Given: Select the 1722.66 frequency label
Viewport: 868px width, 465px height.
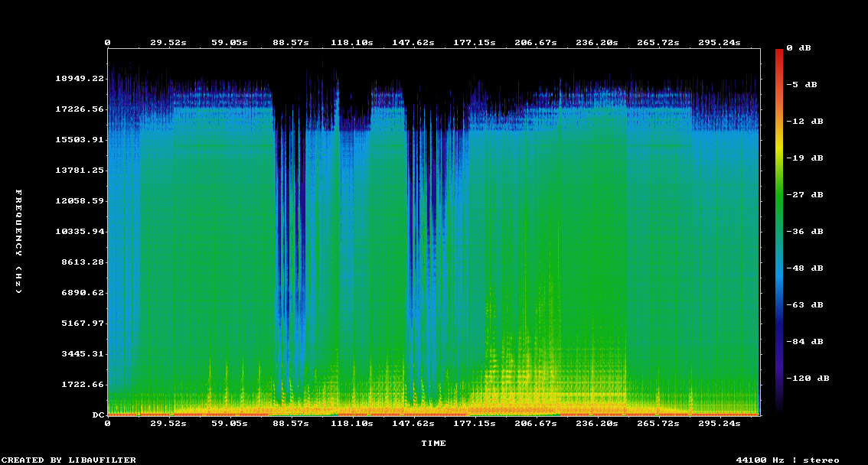Looking at the screenshot, I should point(83,384).
